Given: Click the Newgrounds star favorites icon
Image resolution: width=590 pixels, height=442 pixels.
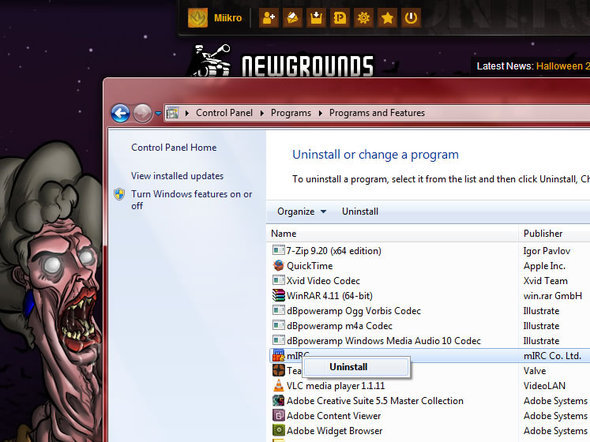Looking at the screenshot, I should [x=387, y=18].
